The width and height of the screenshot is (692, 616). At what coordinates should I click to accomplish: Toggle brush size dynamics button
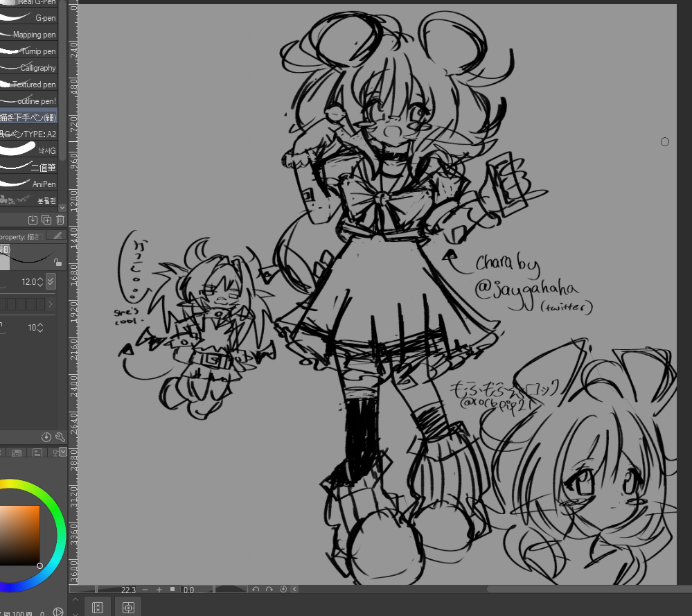51,282
